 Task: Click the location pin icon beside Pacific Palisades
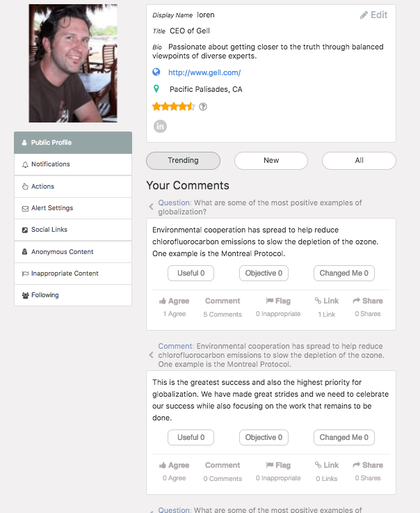coord(156,89)
